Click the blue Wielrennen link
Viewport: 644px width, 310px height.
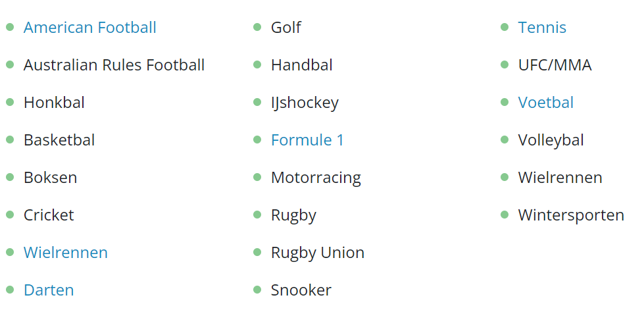66,253
